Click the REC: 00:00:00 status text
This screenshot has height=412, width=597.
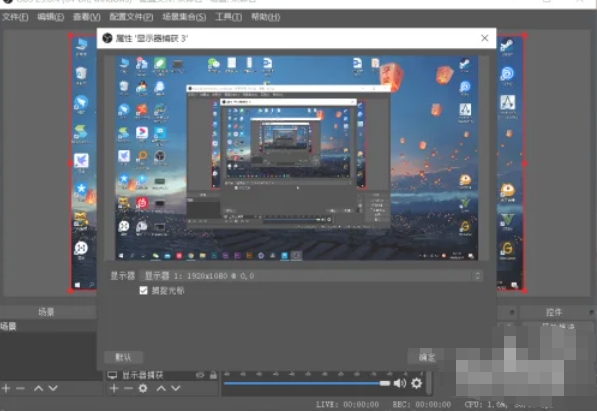[x=421, y=404]
